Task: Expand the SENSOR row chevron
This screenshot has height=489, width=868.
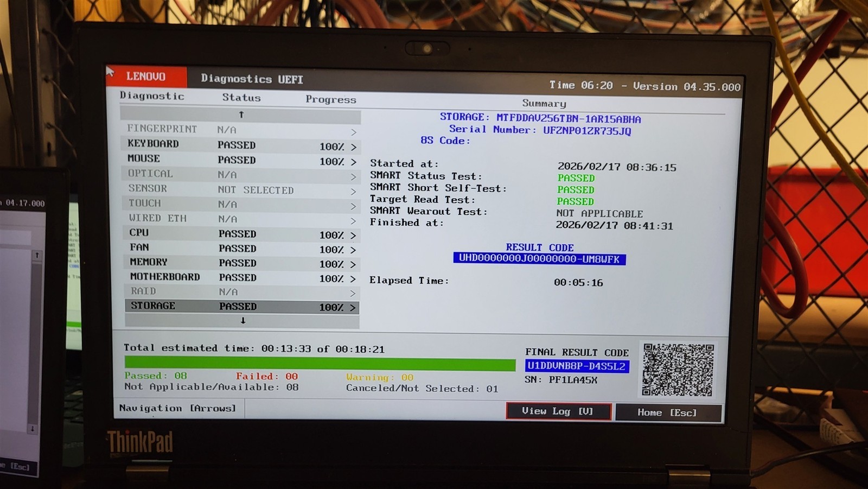Action: [x=353, y=192]
